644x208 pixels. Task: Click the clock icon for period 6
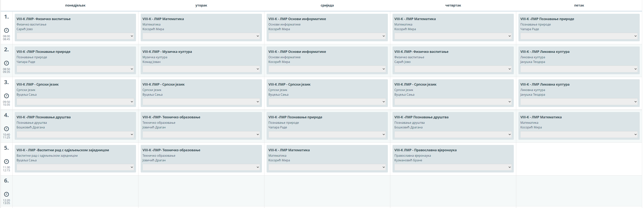tap(7, 194)
